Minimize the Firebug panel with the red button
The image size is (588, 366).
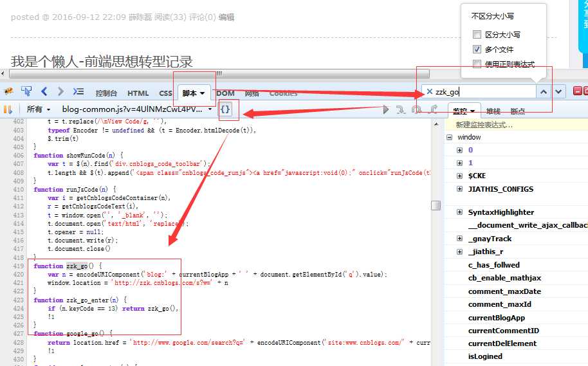[578, 91]
